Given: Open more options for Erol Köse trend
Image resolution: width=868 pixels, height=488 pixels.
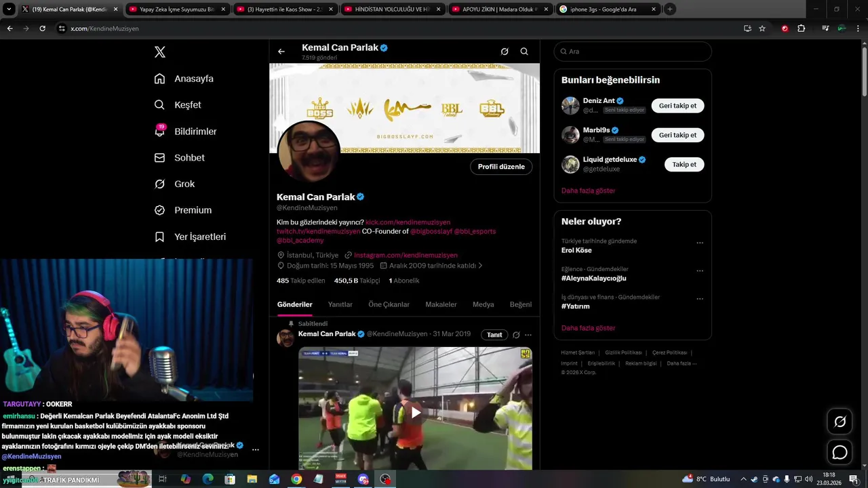Looking at the screenshot, I should tap(700, 243).
